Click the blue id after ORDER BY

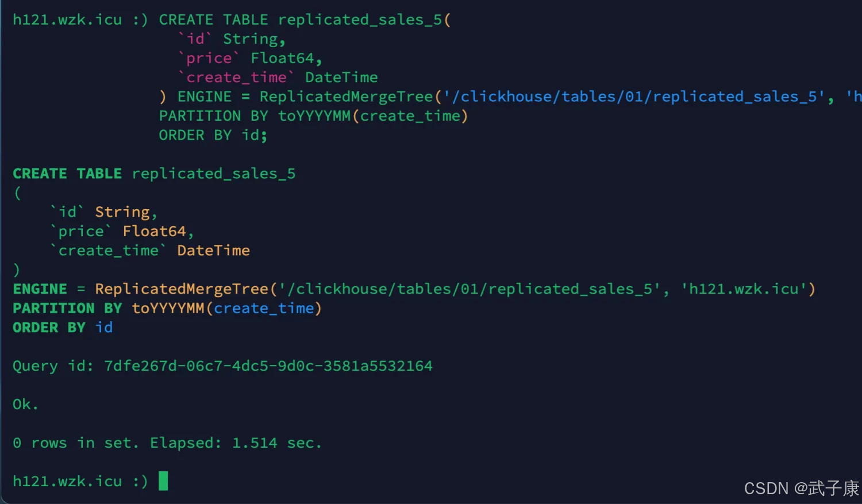pyautogui.click(x=104, y=328)
